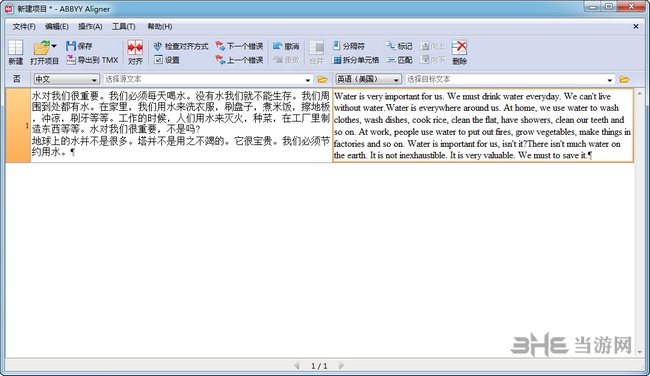Click the 匹配 match button
This screenshot has width=650, height=376.
pyautogui.click(x=399, y=60)
